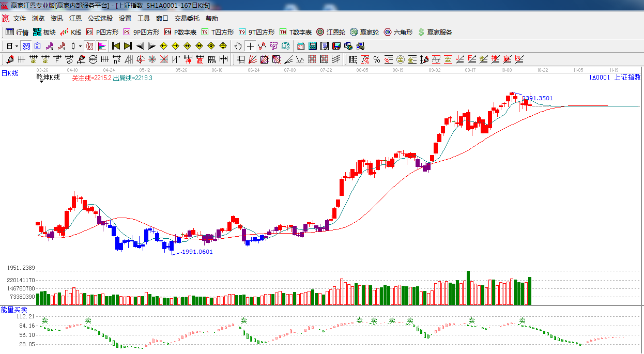
Task: Open the 赢家服务 button
Action: coord(435,32)
